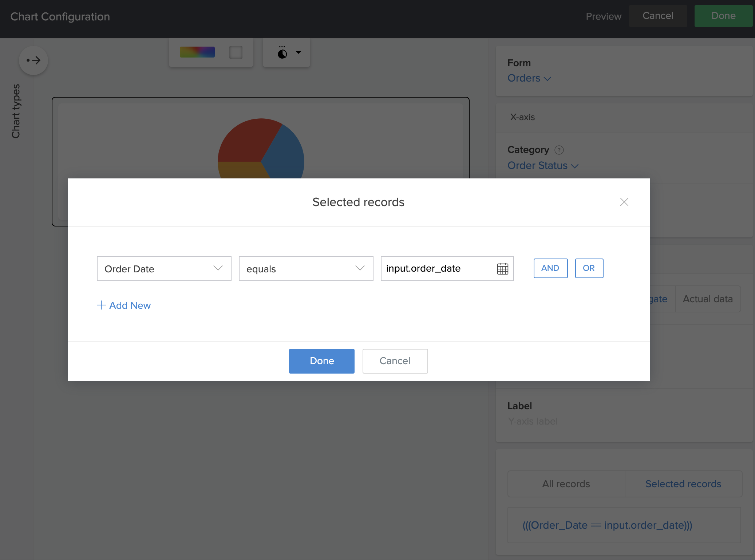
Task: Expand the Orders form dropdown
Action: click(529, 78)
